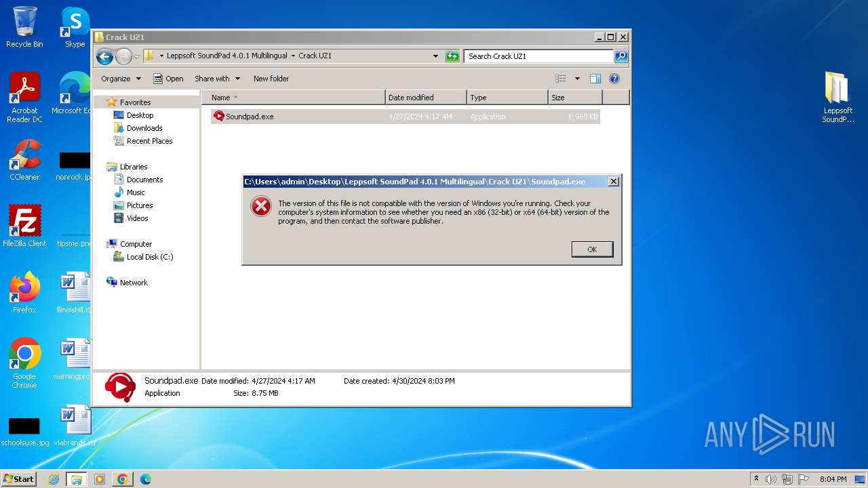Maximize the Crack UZ1 window

[610, 37]
